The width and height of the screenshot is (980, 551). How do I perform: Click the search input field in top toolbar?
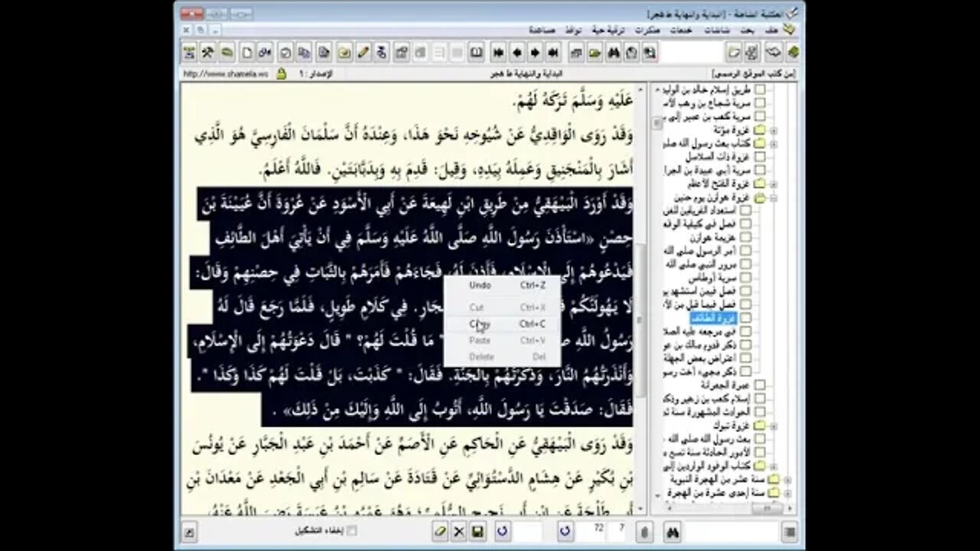[x=691, y=52]
